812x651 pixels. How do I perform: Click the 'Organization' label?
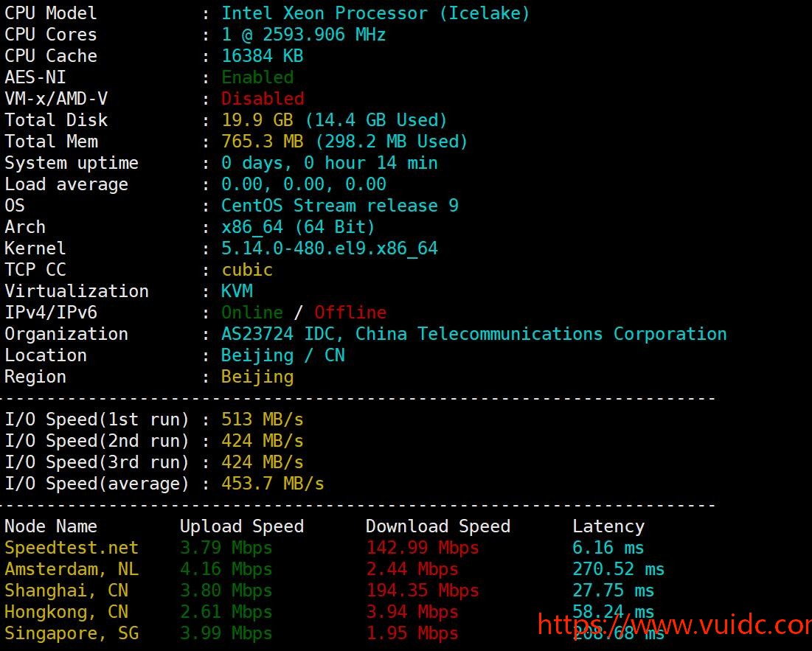66,334
